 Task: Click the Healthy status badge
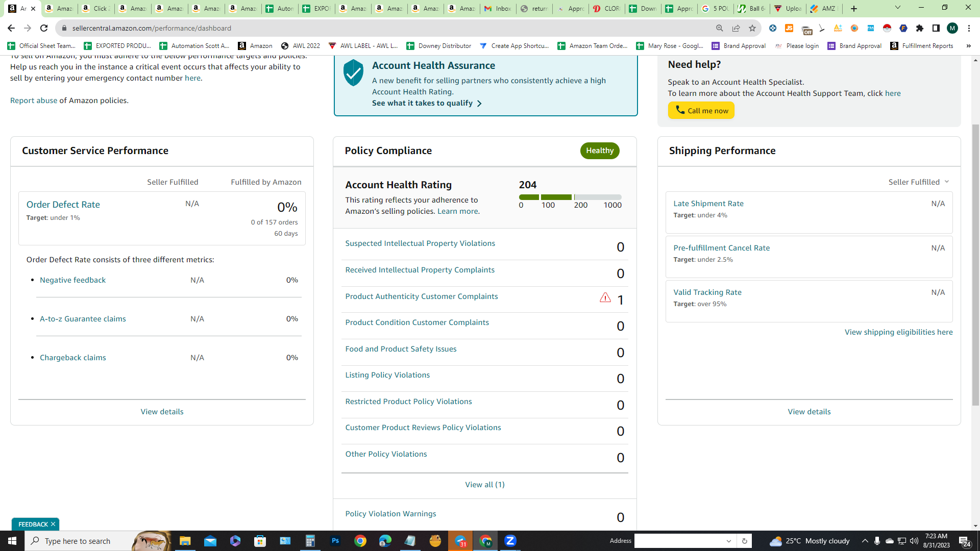[600, 151]
